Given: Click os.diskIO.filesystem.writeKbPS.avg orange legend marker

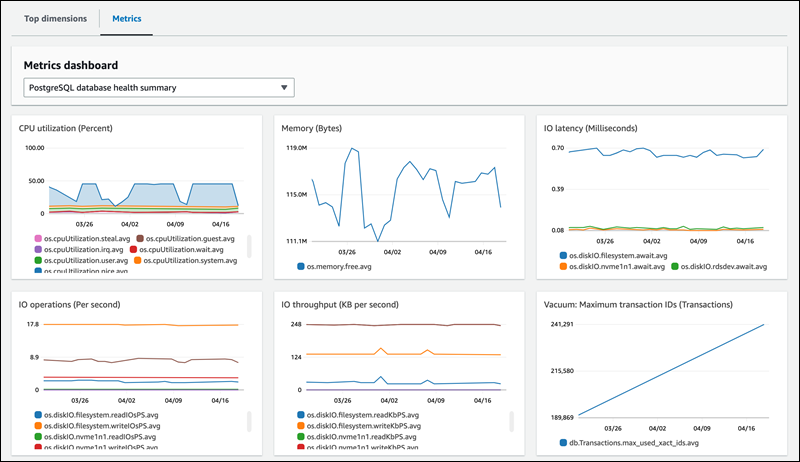Looking at the screenshot, I should pos(301,426).
